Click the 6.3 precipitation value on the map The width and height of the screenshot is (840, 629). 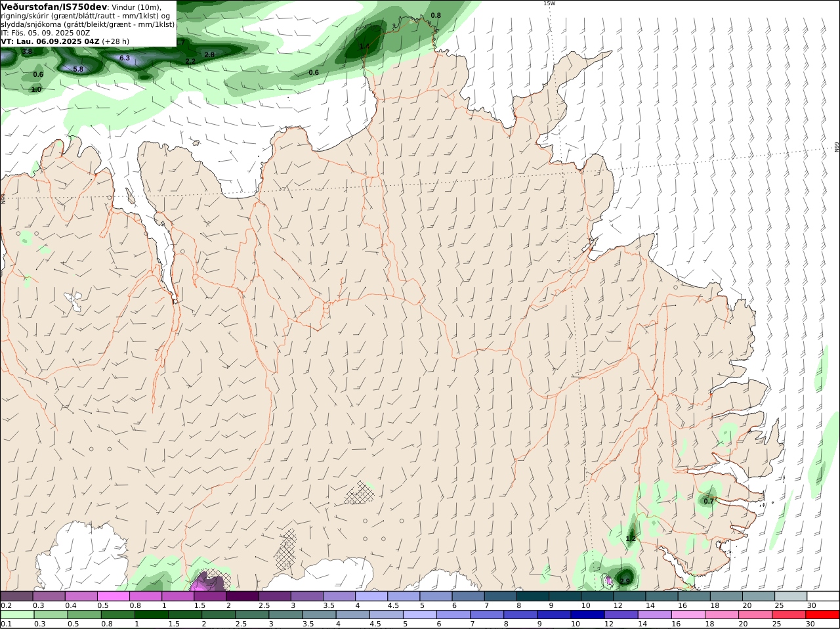tap(125, 58)
